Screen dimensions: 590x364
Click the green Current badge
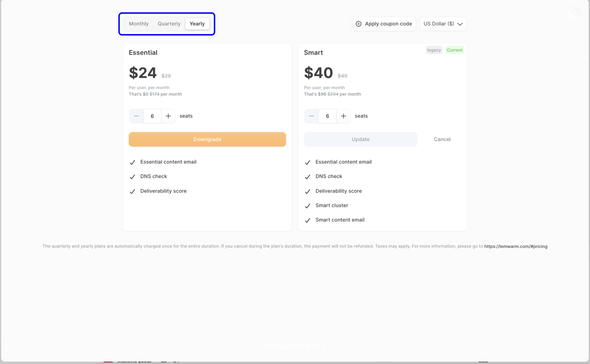pos(454,50)
